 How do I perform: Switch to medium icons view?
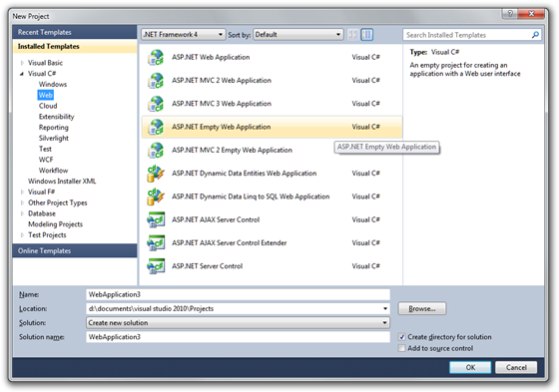click(367, 35)
